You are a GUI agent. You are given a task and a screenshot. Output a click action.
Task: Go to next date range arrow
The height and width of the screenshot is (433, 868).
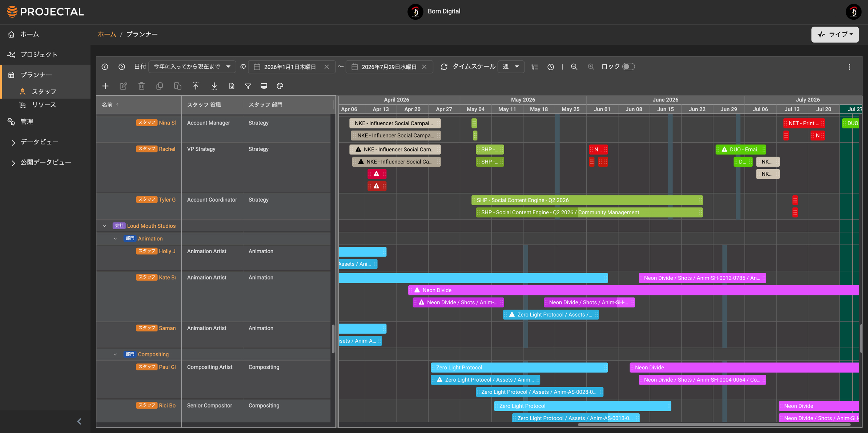(122, 67)
